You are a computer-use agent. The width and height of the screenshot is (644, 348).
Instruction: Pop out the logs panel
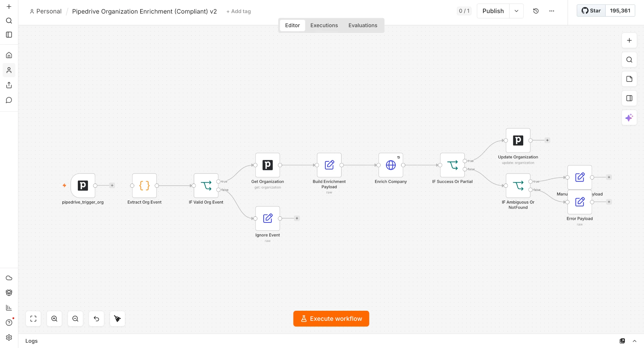pos(622,341)
